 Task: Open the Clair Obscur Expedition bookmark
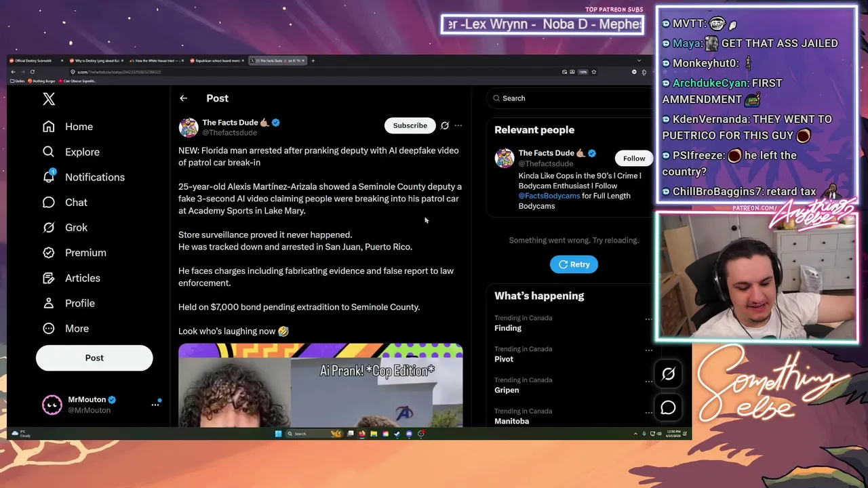77,81
